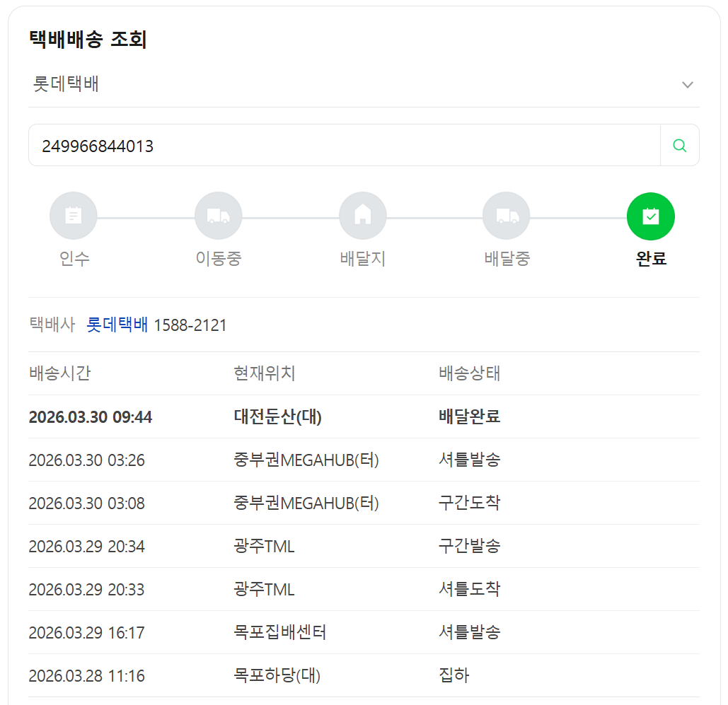Expand the courier selector showing 롯데택배
This screenshot has height=705, width=728.
pyautogui.click(x=354, y=85)
